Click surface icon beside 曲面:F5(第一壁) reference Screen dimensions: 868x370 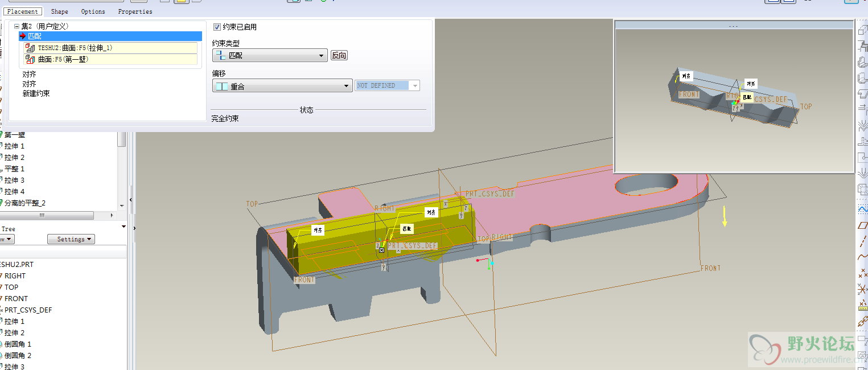point(30,59)
